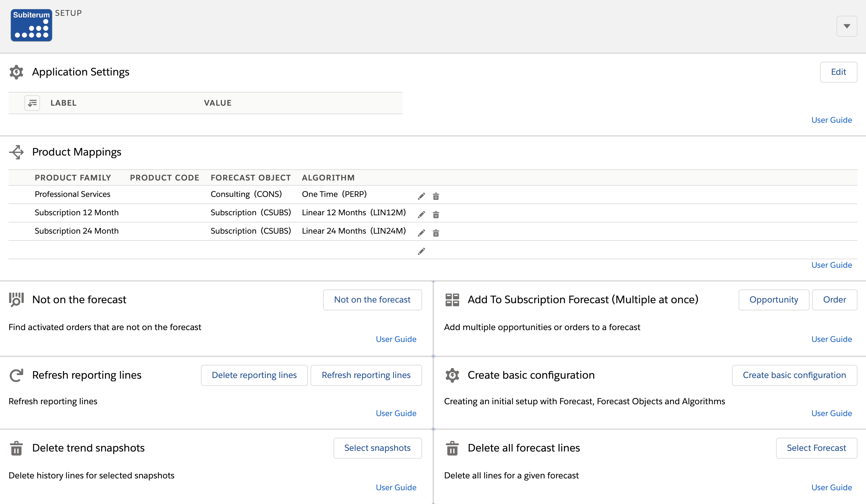Delete the Subscription 24 Month mapping
The width and height of the screenshot is (866, 504).
(x=436, y=233)
